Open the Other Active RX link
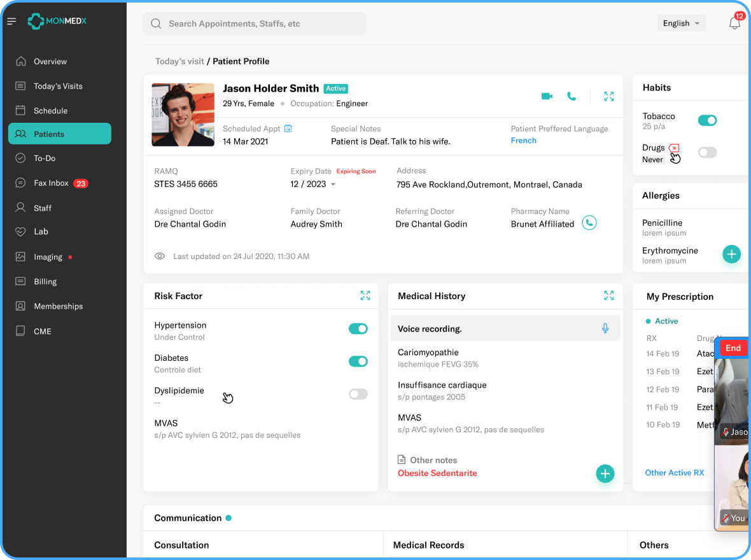The width and height of the screenshot is (751, 560). click(675, 473)
